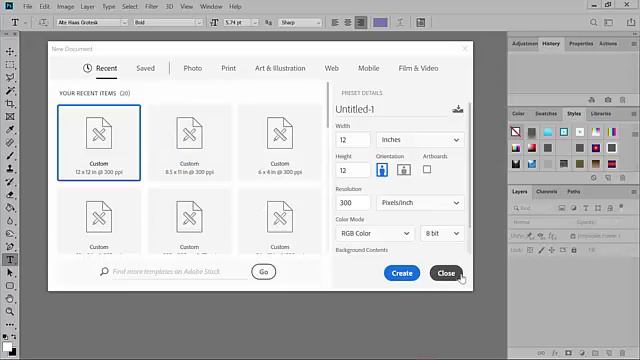Switch to the Saved tab

145,68
